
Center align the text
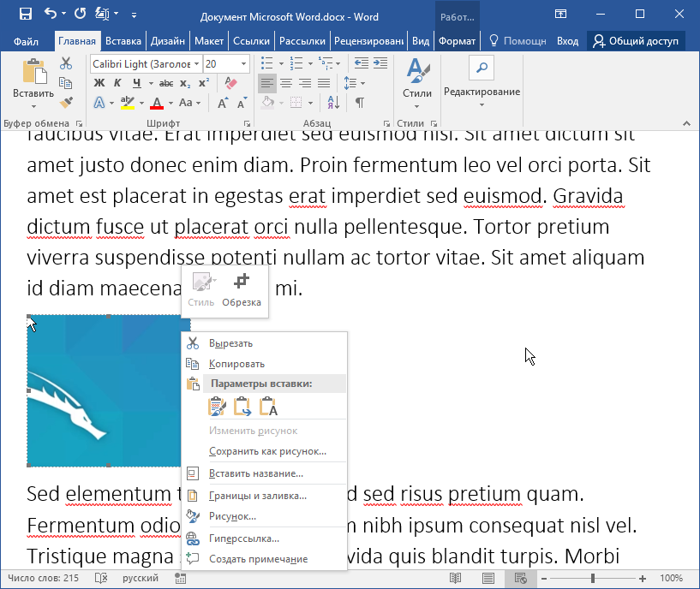coord(286,83)
